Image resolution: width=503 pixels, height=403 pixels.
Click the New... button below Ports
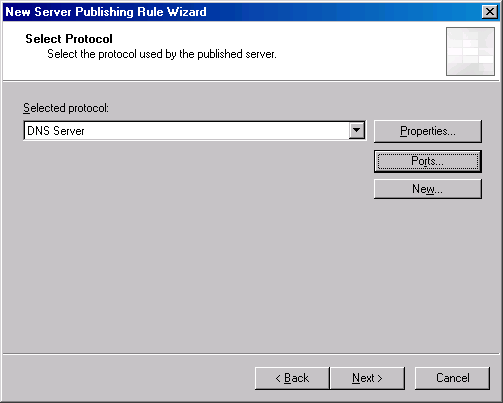(428, 189)
